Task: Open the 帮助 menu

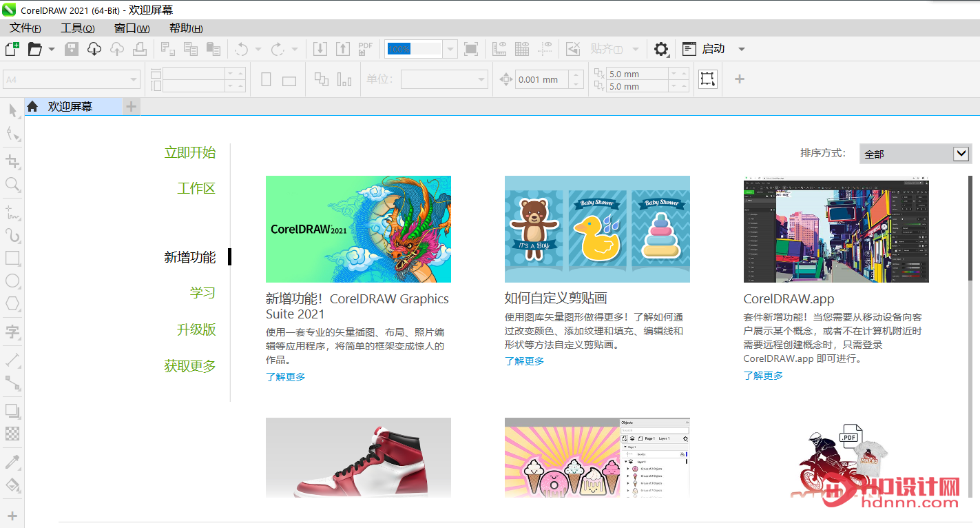Action: [x=186, y=28]
